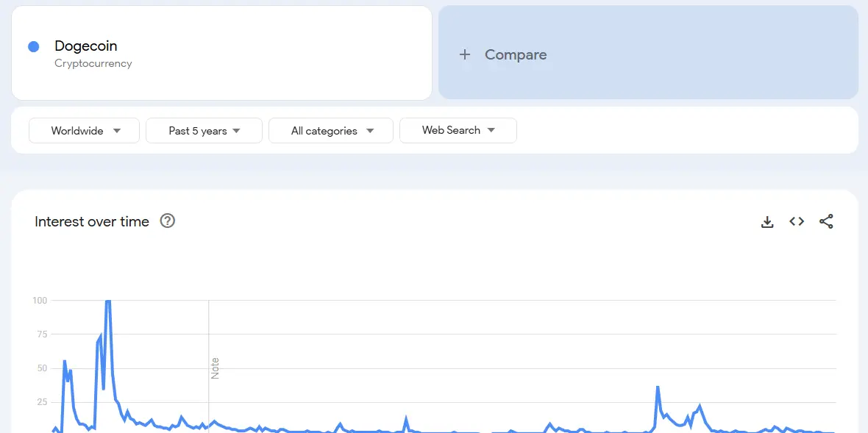
Task: Open the All categories dropdown
Action: (x=330, y=130)
